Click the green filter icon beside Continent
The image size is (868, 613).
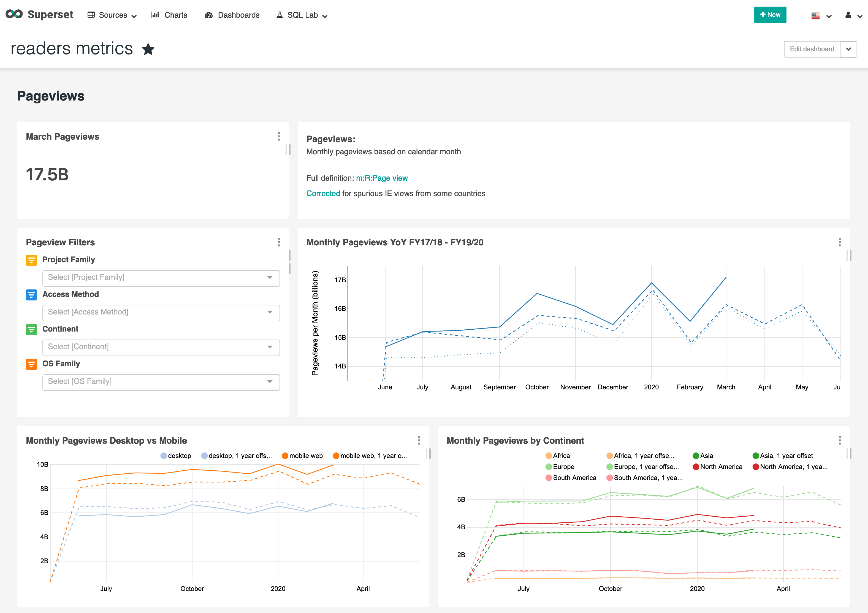click(x=31, y=329)
